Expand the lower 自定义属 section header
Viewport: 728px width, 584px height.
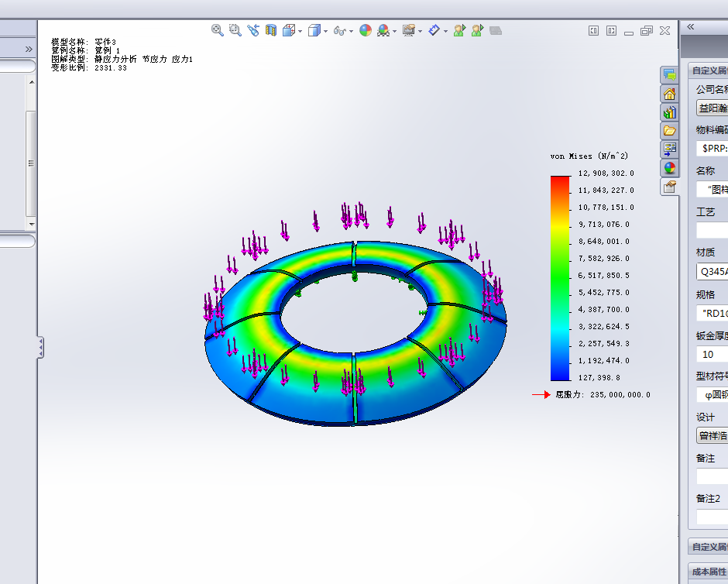709,547
